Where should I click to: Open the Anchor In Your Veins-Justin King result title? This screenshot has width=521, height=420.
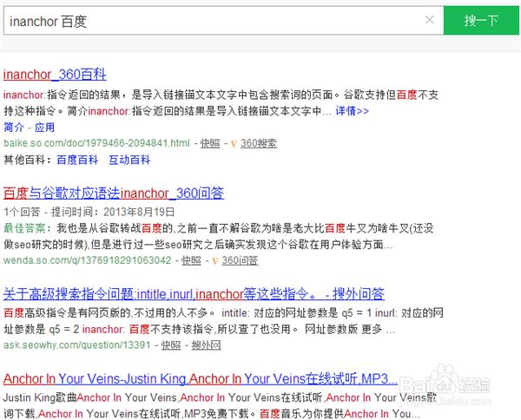coord(201,378)
